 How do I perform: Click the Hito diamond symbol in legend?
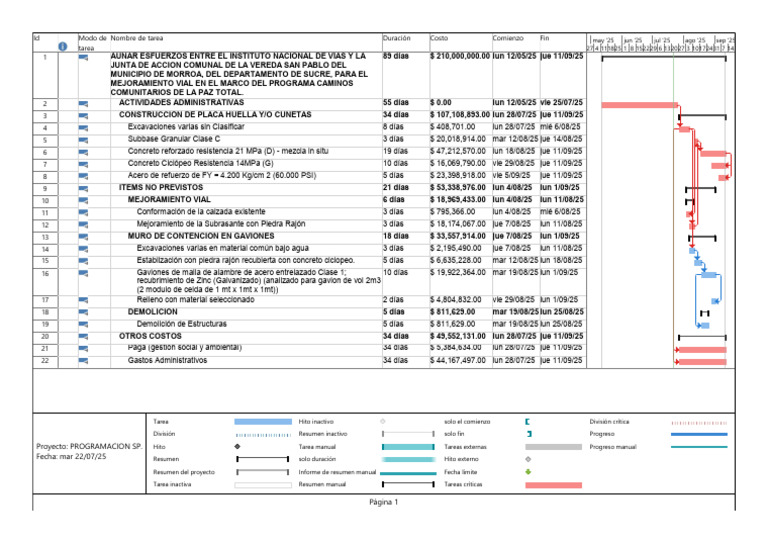(238, 447)
